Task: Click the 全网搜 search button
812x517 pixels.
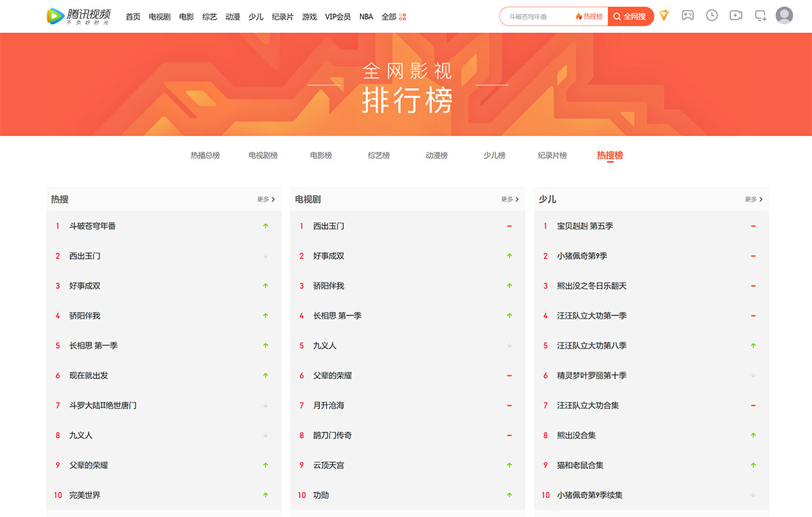Action: pos(630,15)
